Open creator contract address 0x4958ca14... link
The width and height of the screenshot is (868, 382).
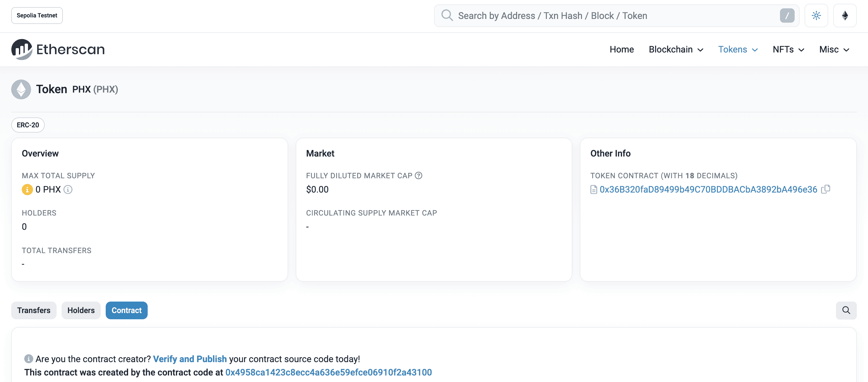(329, 372)
